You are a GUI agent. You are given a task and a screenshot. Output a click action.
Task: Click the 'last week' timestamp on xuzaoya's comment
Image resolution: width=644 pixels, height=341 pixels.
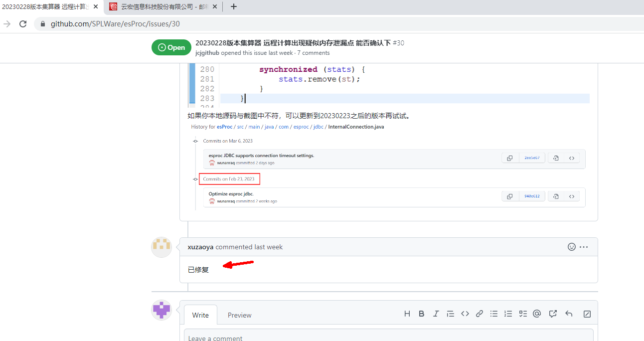269,247
